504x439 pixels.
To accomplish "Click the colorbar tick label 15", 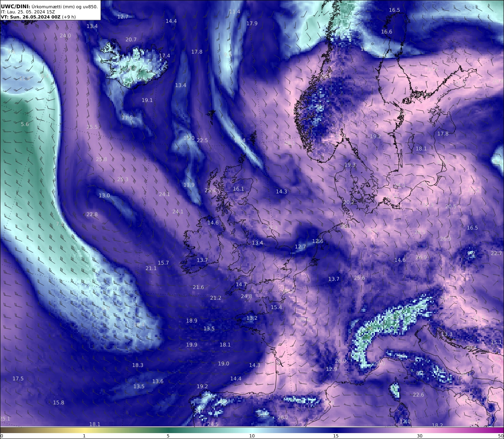I will click(336, 436).
